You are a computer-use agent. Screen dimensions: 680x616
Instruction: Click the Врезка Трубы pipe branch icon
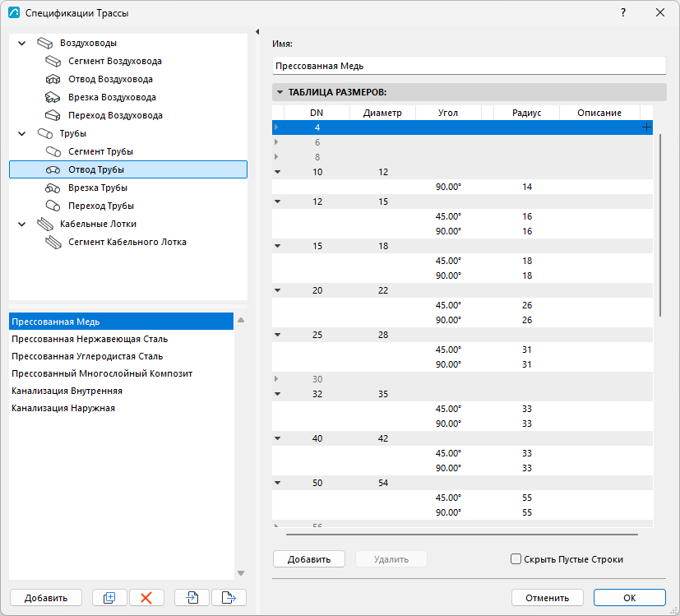pyautogui.click(x=53, y=188)
